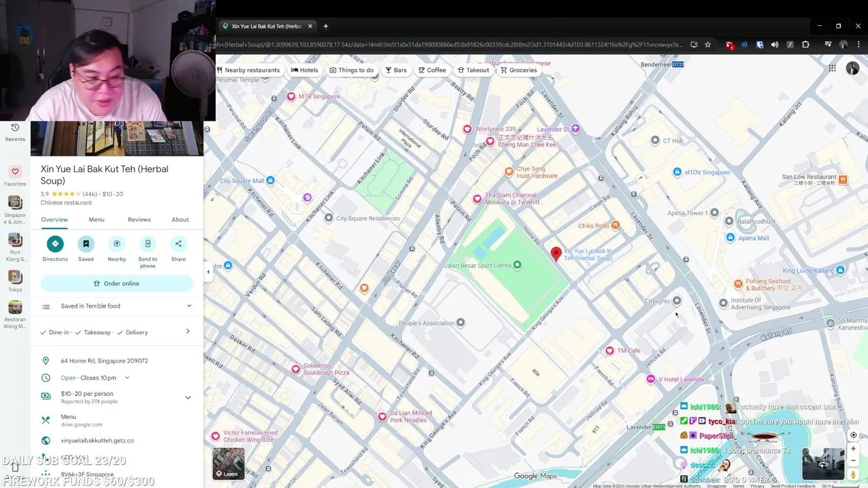The height and width of the screenshot is (488, 868).
Task: Select the Jalan Besar Sport Centre marker
Action: pyautogui.click(x=517, y=265)
